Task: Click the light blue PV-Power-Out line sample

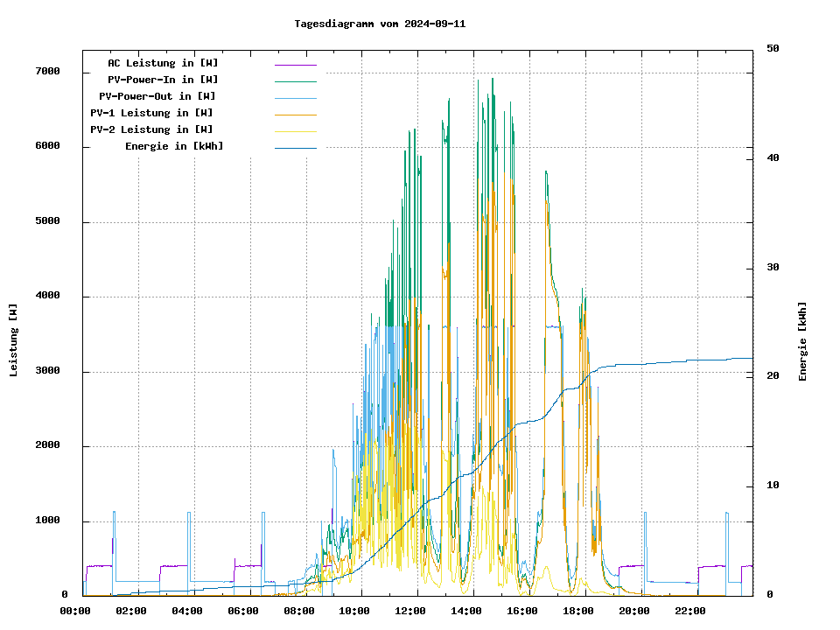Action: 295,97
